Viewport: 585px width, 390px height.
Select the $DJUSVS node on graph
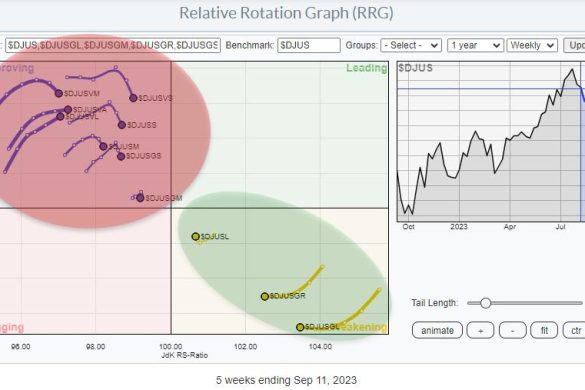point(133,98)
